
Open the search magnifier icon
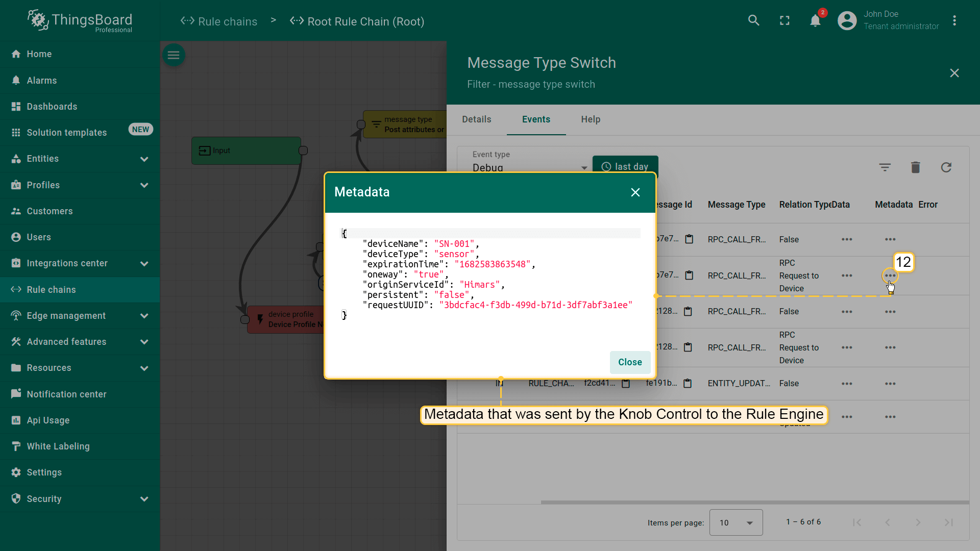tap(753, 21)
